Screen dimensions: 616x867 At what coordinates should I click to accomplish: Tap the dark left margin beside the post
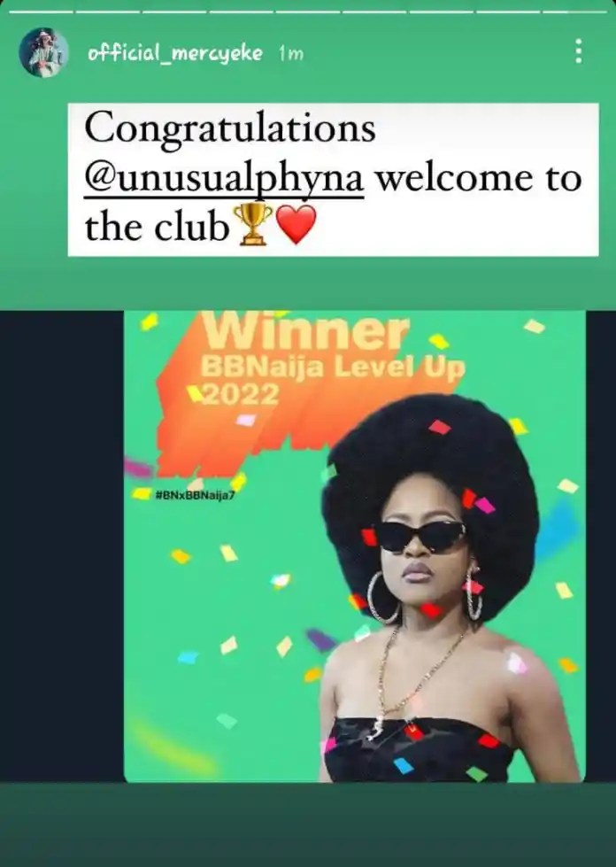coord(61,546)
